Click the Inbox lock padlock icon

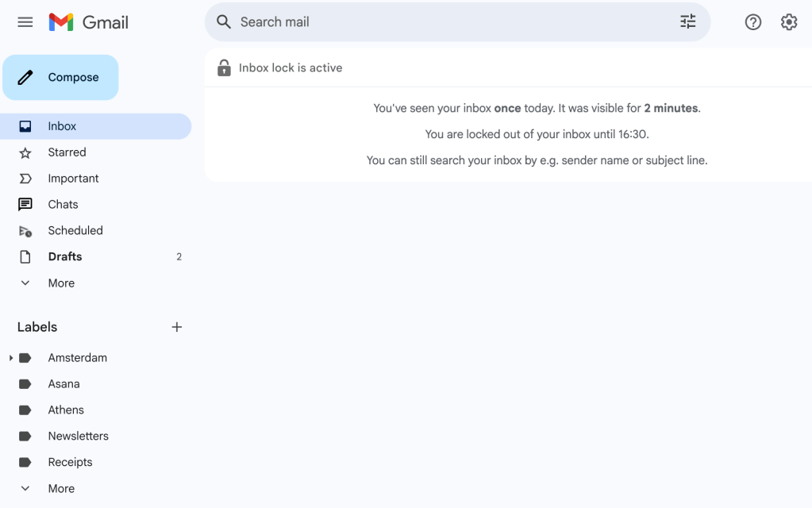click(x=224, y=68)
